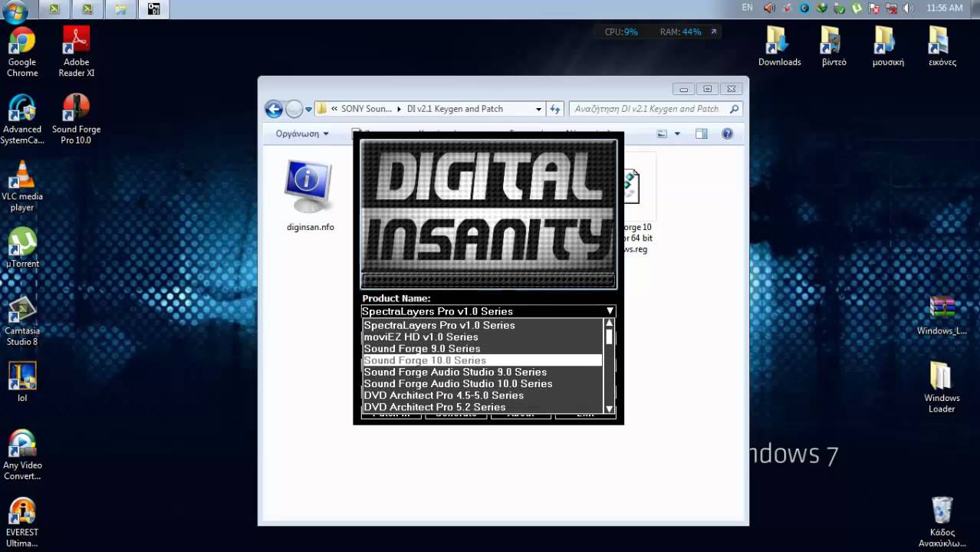The image size is (980, 552).
Task: Select the lol desktop icon
Action: (22, 383)
